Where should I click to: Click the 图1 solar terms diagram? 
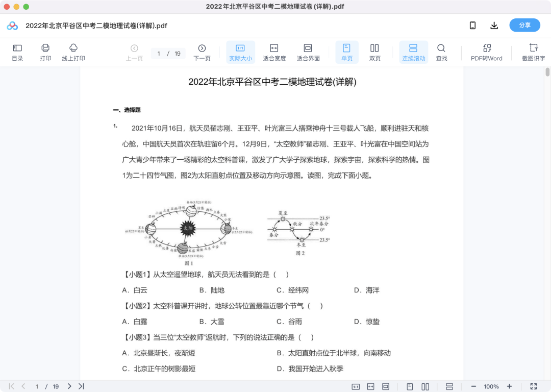click(189, 232)
